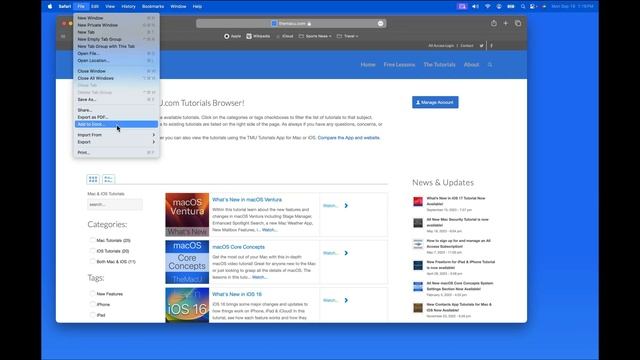Open The Tutorials nav link

point(439,64)
